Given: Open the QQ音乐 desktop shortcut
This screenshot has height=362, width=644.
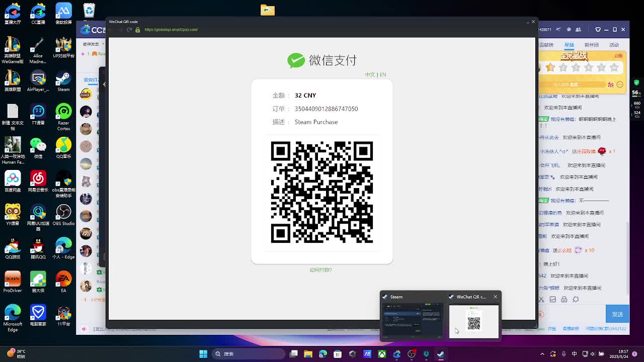Looking at the screenshot, I should (x=63, y=149).
